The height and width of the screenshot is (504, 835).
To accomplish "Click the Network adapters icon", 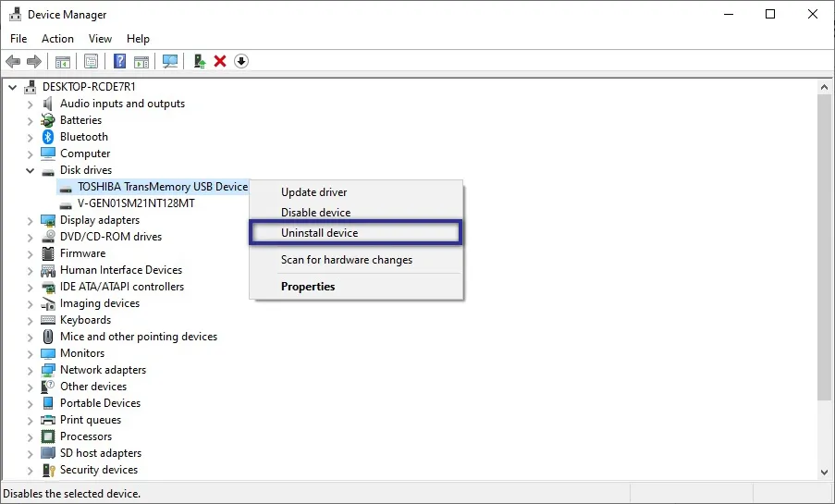I will tap(48, 370).
